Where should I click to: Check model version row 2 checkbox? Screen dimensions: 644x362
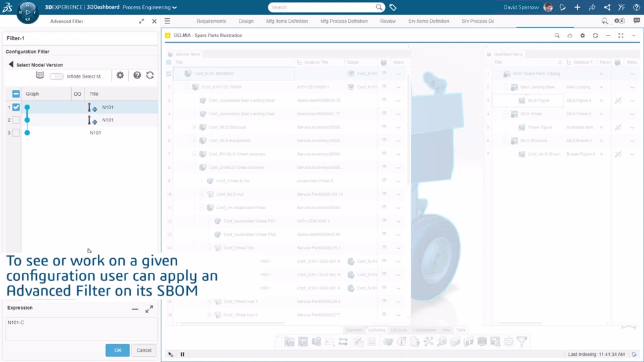click(16, 120)
